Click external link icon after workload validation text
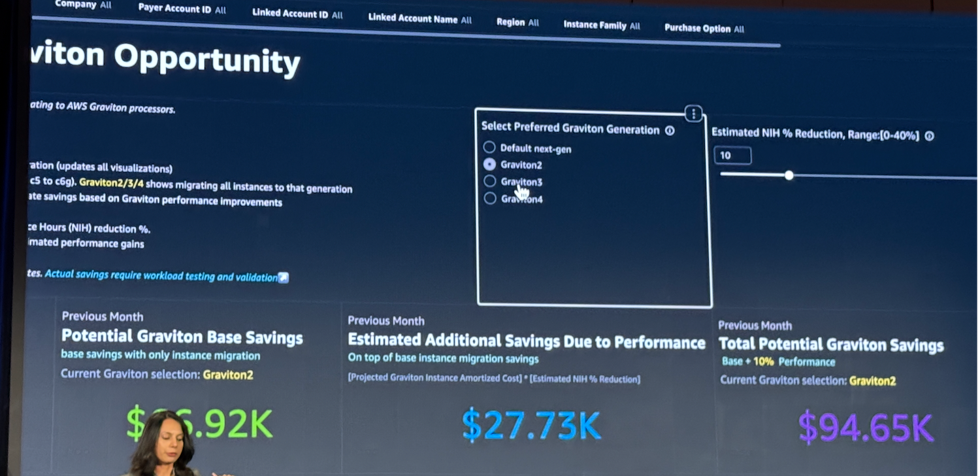 pos(283,278)
